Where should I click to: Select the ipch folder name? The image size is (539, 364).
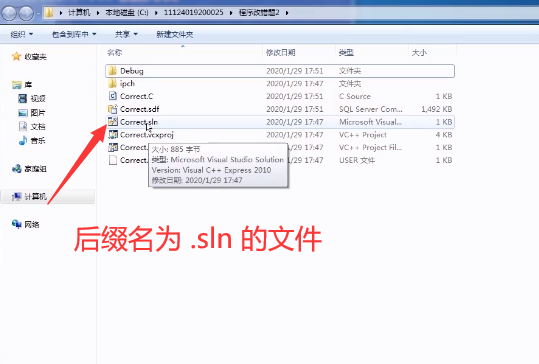pyautogui.click(x=127, y=84)
